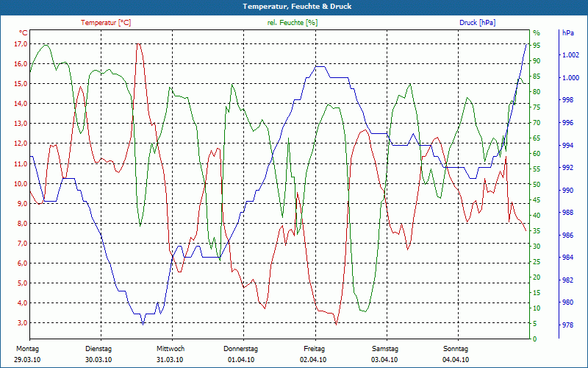Click the 'Montag' day label

pyautogui.click(x=27, y=349)
